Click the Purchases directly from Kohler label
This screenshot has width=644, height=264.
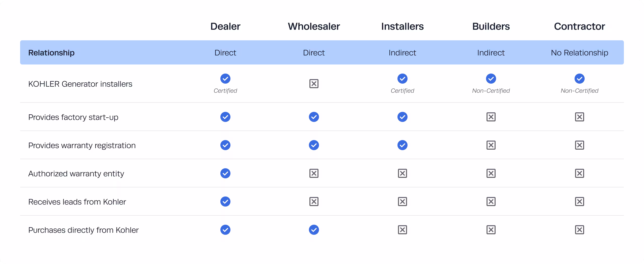click(83, 230)
